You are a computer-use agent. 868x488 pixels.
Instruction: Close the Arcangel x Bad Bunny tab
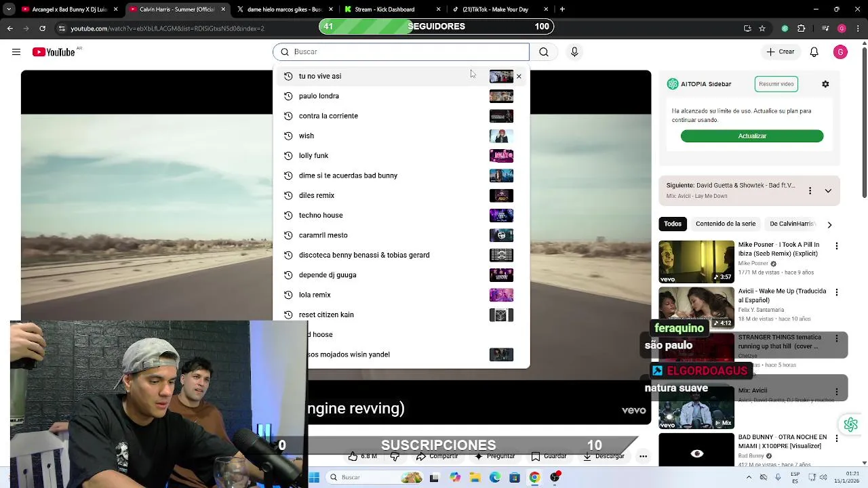115,9
